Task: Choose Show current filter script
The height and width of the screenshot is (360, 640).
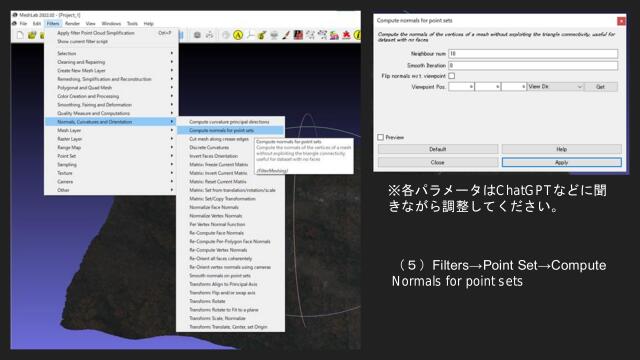Action: (x=111, y=41)
